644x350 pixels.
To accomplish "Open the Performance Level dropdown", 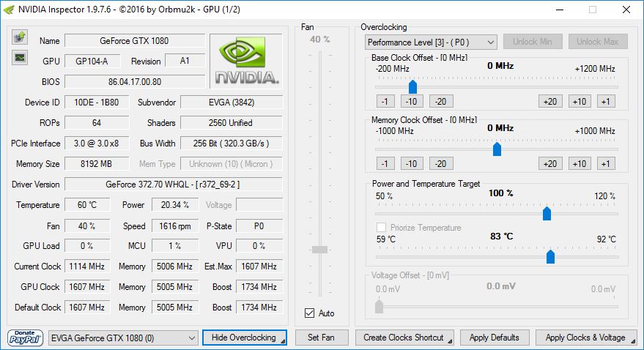I will click(x=431, y=42).
